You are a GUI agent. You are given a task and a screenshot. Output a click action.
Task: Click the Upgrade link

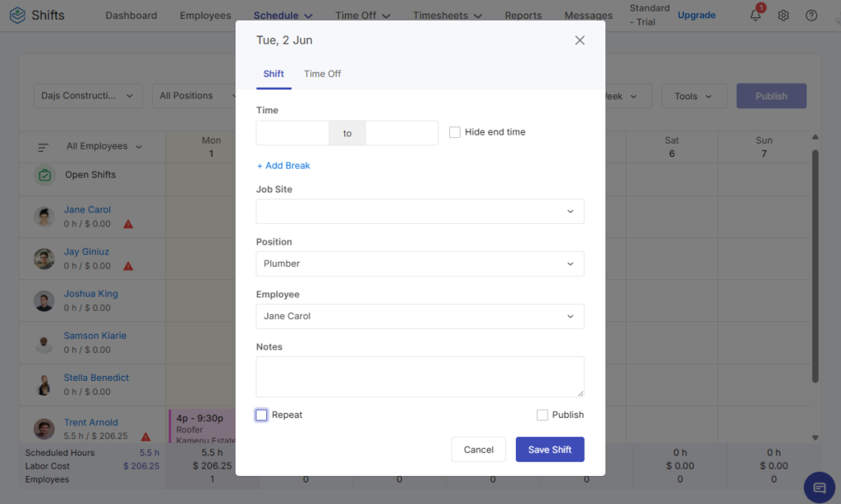point(696,15)
